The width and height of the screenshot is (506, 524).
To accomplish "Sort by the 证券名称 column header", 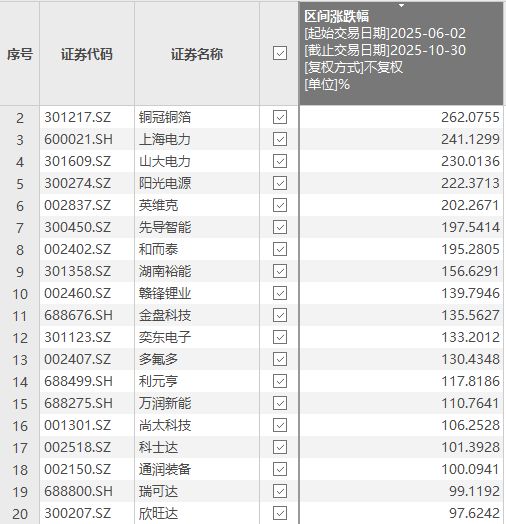I will 197,53.
